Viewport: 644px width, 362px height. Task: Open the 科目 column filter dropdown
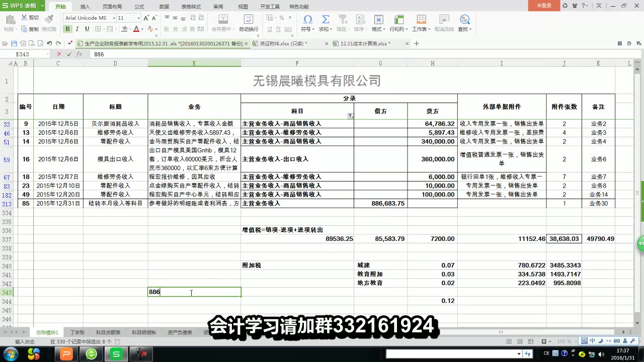(351, 116)
